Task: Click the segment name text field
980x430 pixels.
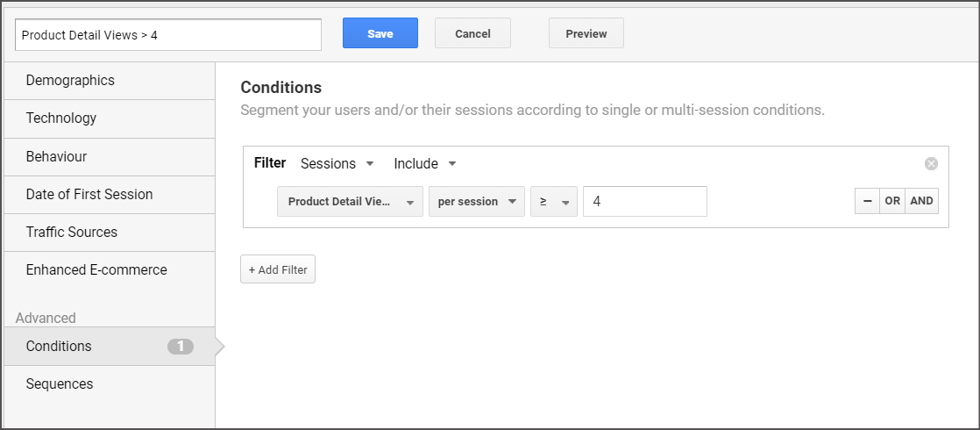Action: (x=168, y=35)
